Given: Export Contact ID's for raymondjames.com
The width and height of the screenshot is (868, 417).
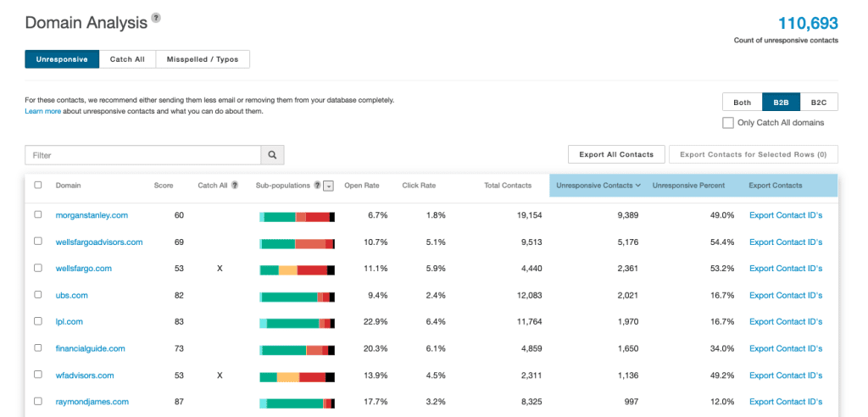Looking at the screenshot, I should pos(786,402).
